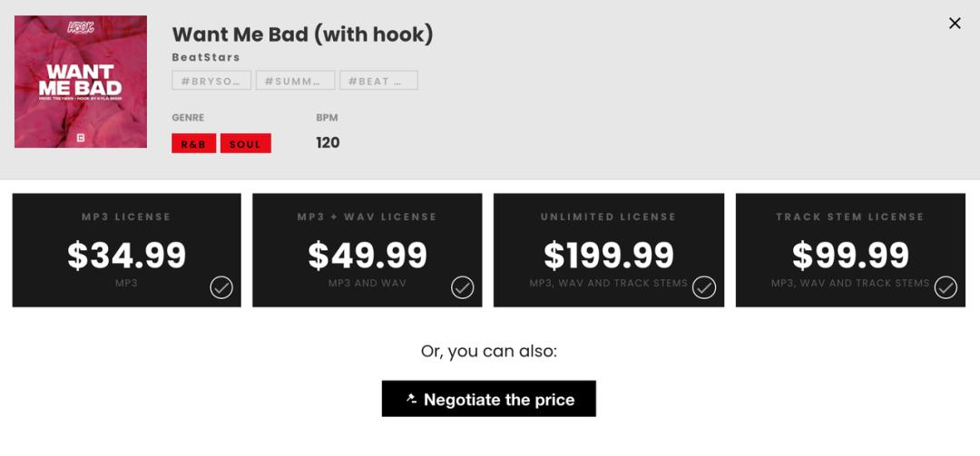This screenshot has width=980, height=456.
Task: Click the red R&B genre tag
Action: click(193, 143)
